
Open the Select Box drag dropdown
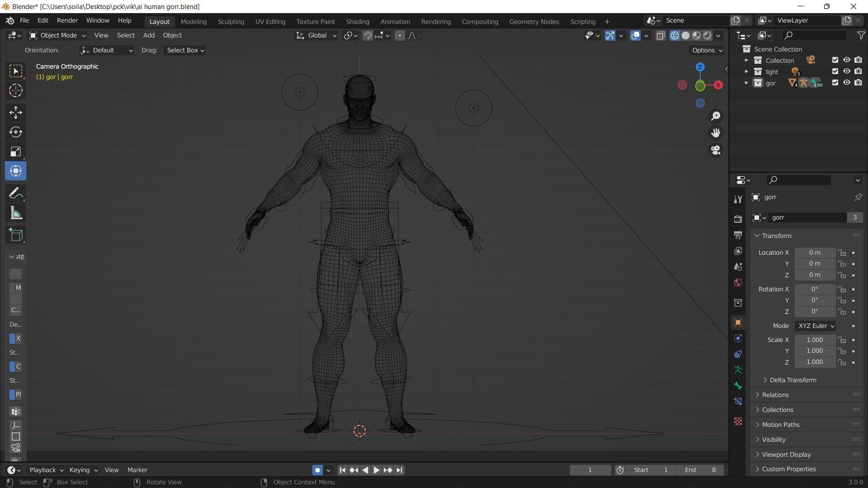(x=185, y=50)
